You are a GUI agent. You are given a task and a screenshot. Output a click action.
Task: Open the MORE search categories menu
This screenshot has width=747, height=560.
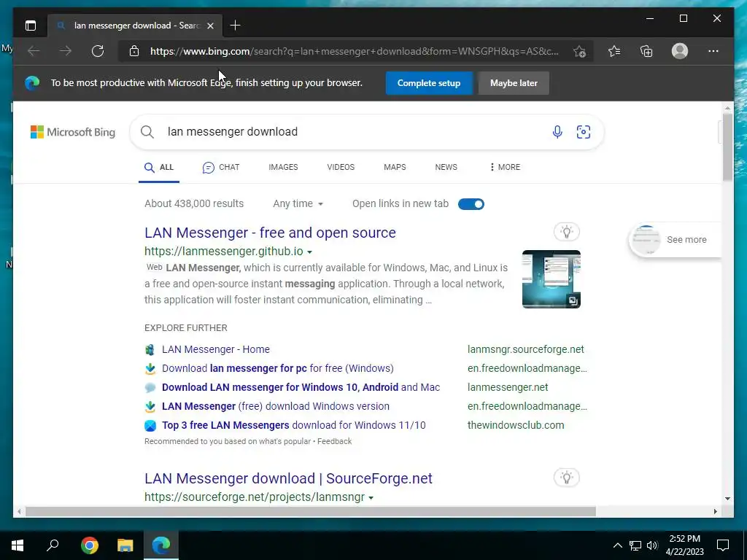(505, 167)
